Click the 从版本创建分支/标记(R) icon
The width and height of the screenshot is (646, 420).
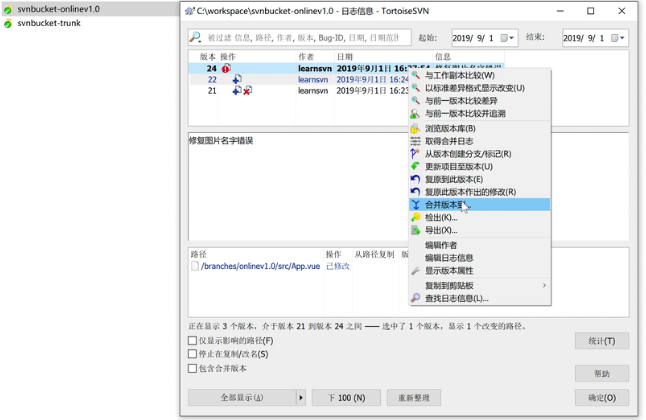(x=415, y=154)
